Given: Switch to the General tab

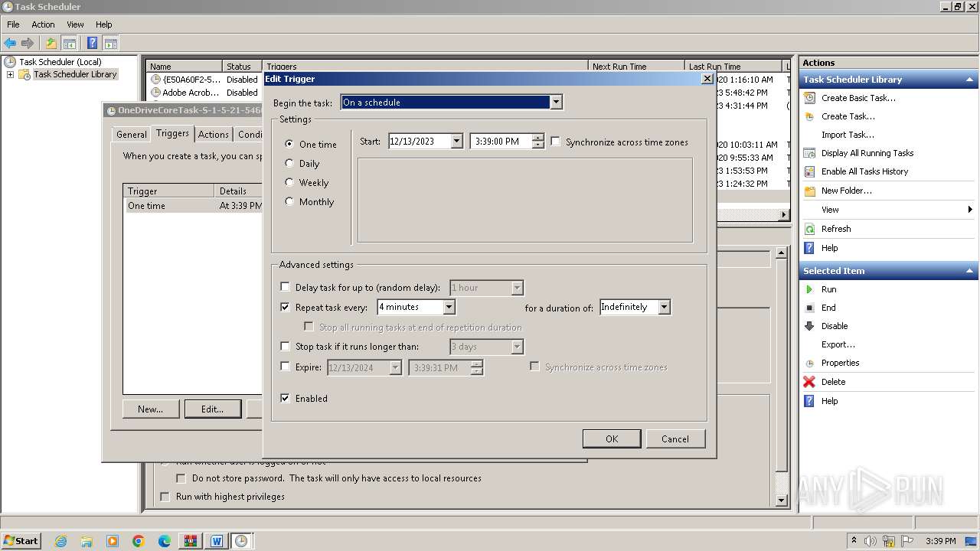Looking at the screenshot, I should [131, 134].
